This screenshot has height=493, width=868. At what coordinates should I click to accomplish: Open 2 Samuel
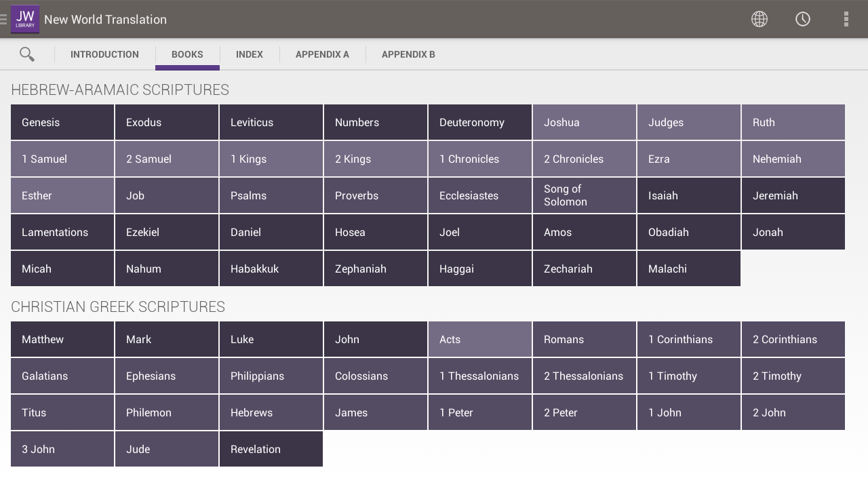click(x=167, y=159)
